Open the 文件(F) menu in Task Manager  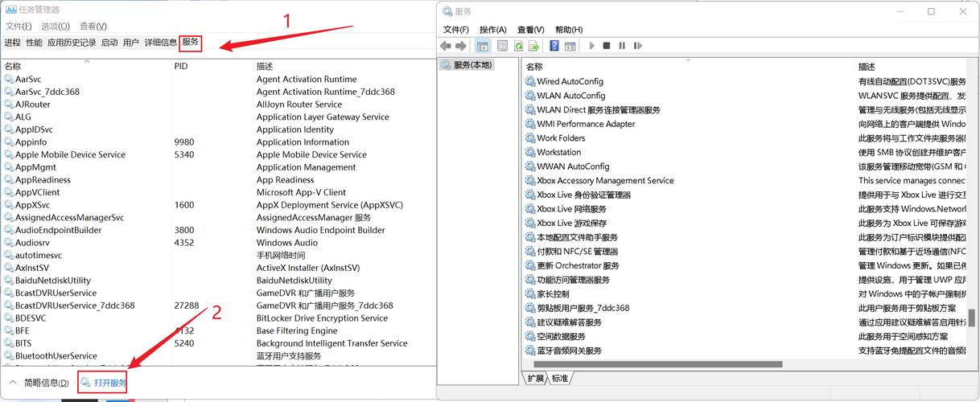point(19,27)
